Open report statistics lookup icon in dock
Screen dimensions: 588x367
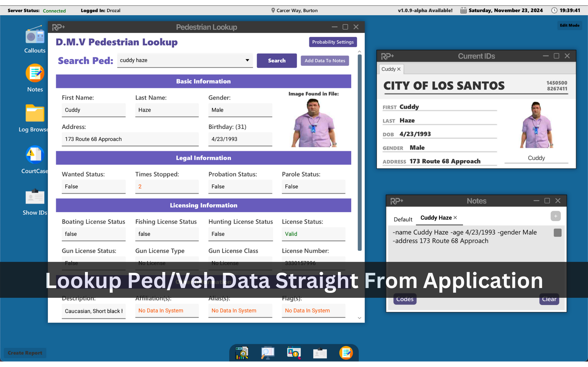click(x=242, y=353)
